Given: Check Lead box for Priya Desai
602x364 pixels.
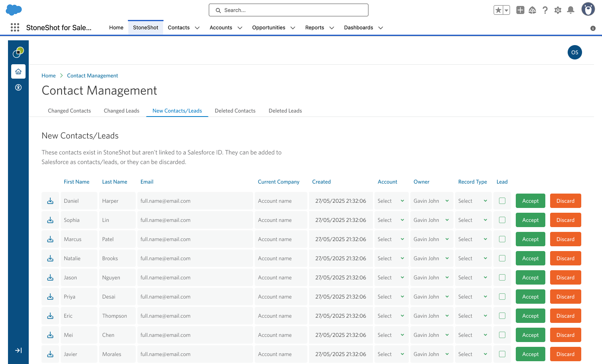Looking at the screenshot, I should coord(502,297).
